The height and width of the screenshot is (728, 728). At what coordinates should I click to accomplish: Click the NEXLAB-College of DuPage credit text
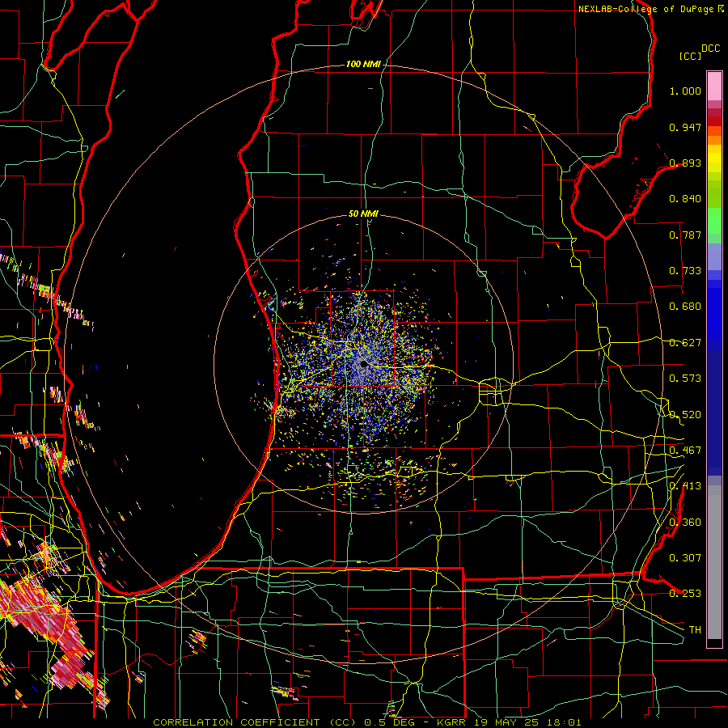click(645, 9)
